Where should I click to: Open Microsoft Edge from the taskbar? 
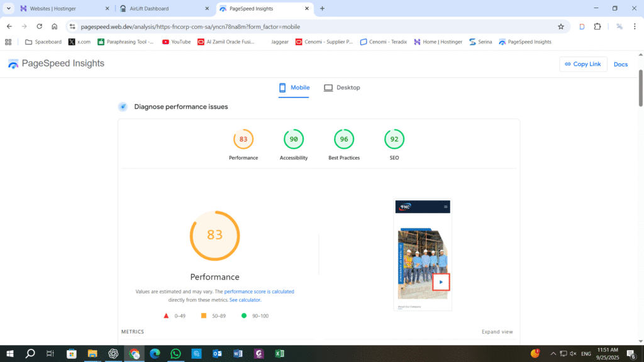(155, 354)
